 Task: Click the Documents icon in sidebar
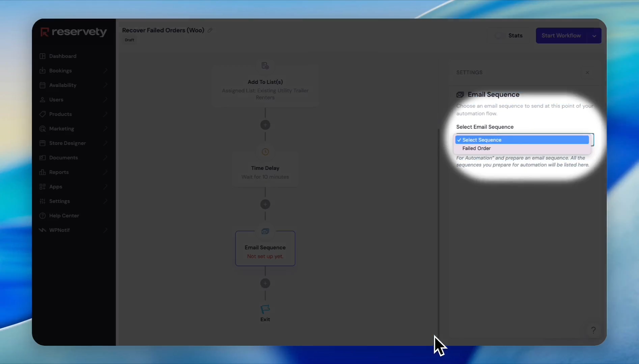pyautogui.click(x=43, y=157)
